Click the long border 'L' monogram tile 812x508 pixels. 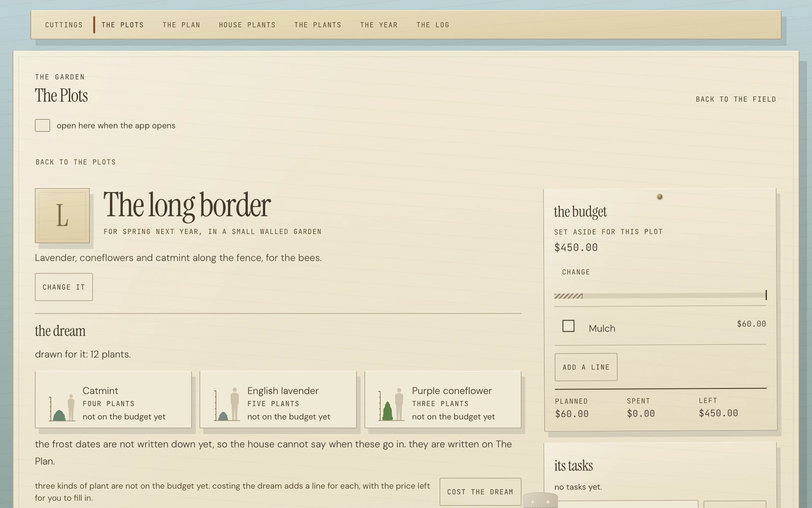[62, 215]
